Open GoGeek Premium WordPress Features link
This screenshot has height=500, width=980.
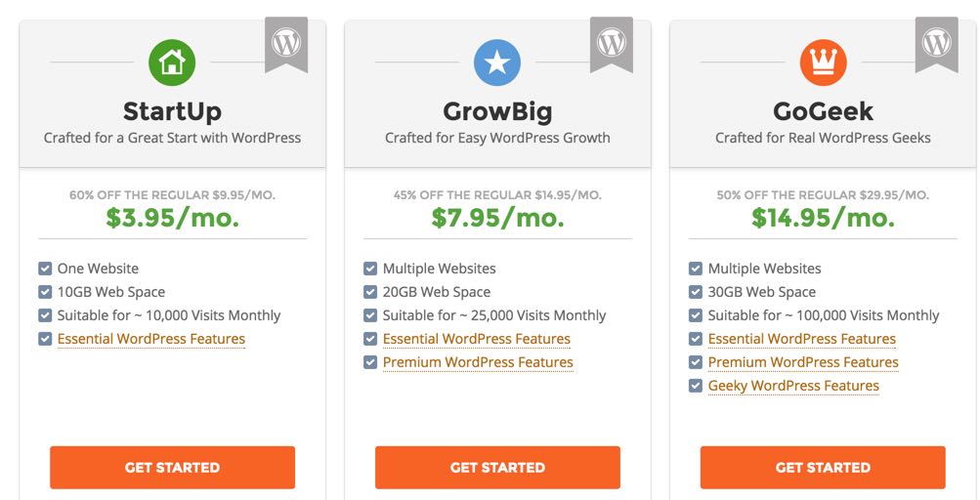(803, 362)
